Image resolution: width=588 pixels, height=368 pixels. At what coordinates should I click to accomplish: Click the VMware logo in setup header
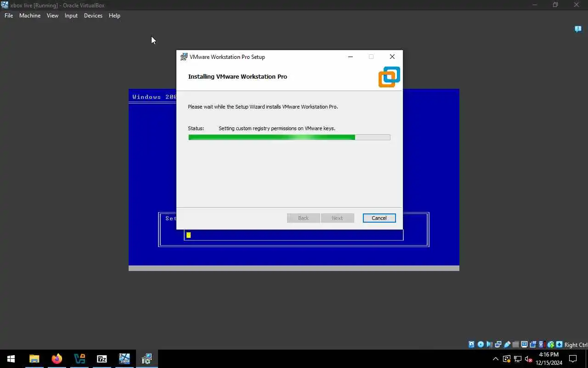[x=389, y=77]
